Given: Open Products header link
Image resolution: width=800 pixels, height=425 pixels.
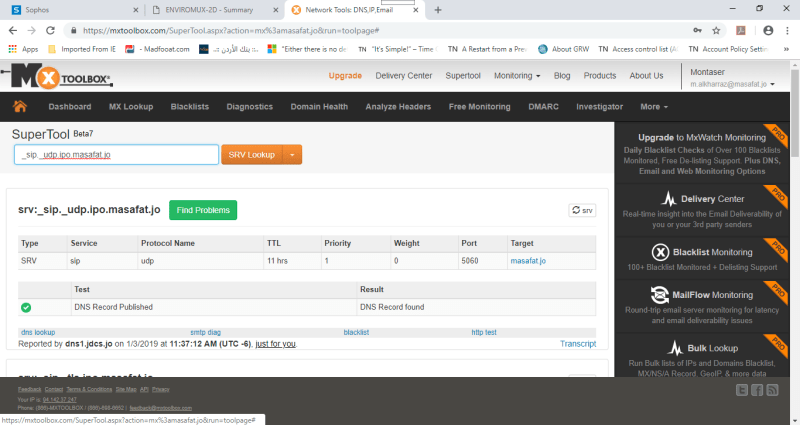Looking at the screenshot, I should [x=600, y=76].
